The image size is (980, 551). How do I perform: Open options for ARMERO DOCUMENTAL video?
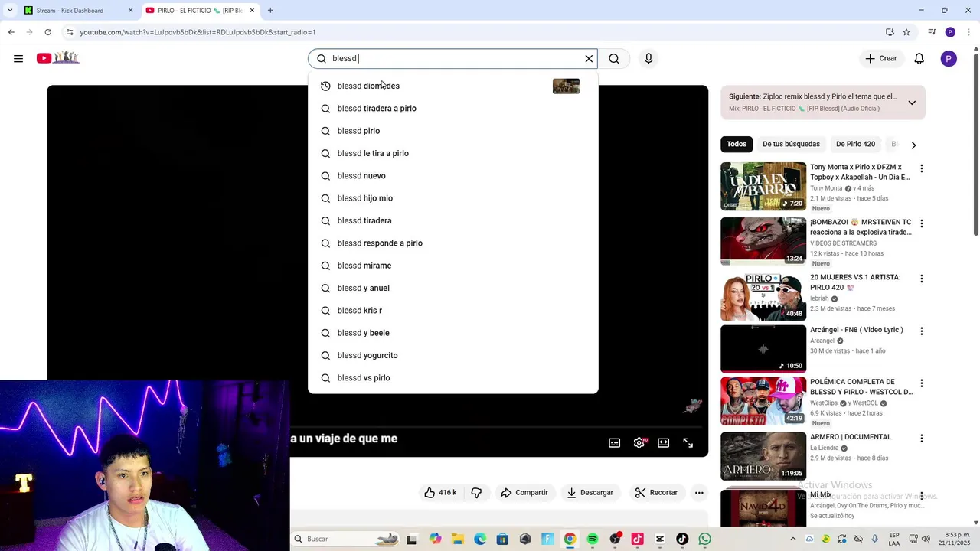pyautogui.click(x=922, y=439)
